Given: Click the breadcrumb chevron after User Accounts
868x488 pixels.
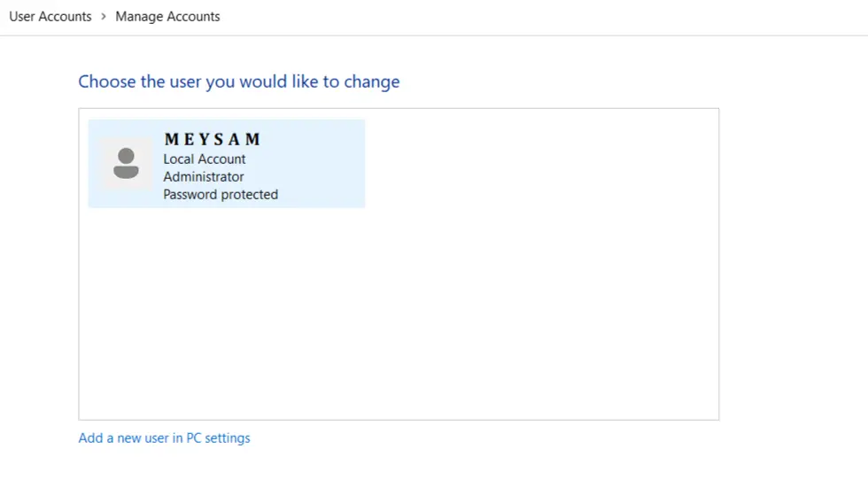Looking at the screenshot, I should pos(104,16).
